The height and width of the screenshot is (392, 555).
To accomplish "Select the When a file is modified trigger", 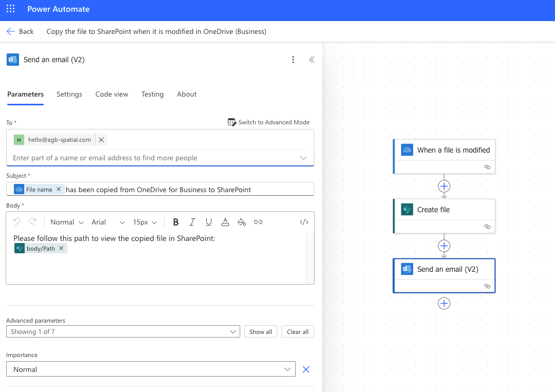I will point(444,156).
